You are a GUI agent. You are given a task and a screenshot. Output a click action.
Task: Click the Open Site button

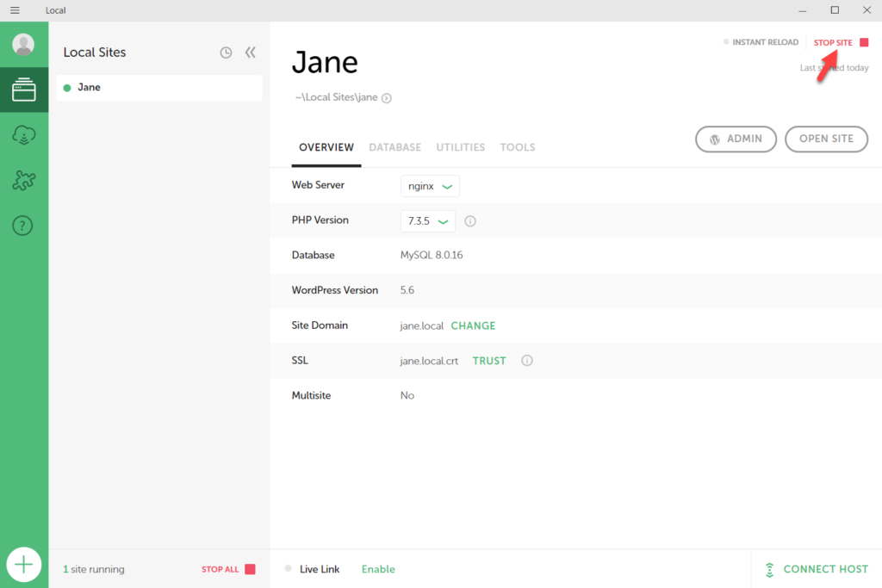[826, 139]
